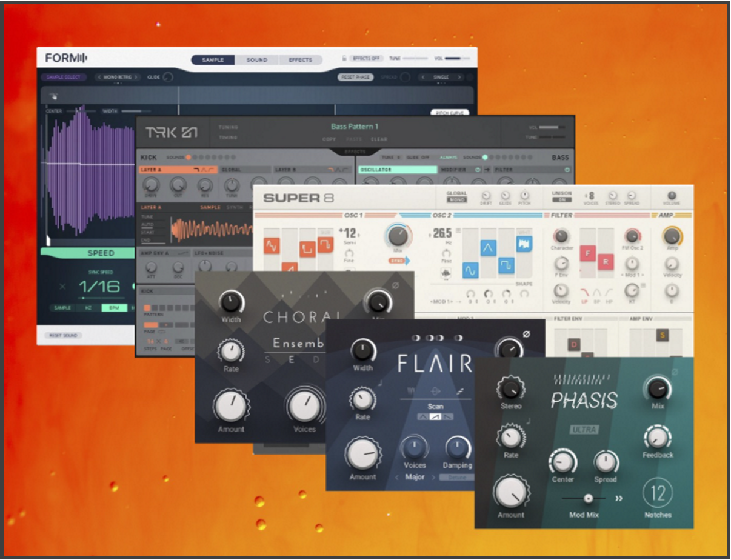Click the Amount knob in Choral
The width and height of the screenshot is (731, 560).
pos(231,407)
